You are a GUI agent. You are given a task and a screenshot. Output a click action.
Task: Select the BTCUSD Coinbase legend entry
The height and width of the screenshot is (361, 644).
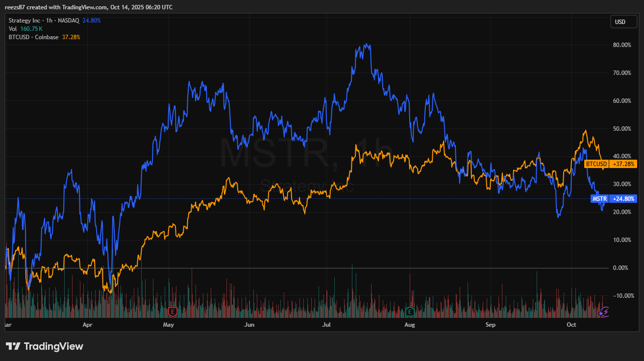coord(34,37)
